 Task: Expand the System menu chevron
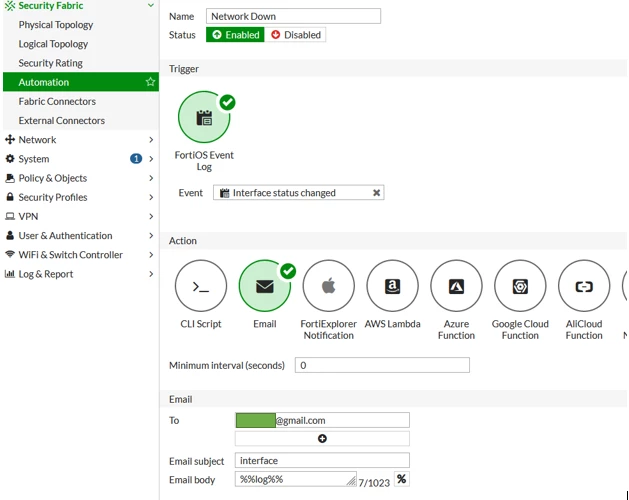tap(151, 159)
